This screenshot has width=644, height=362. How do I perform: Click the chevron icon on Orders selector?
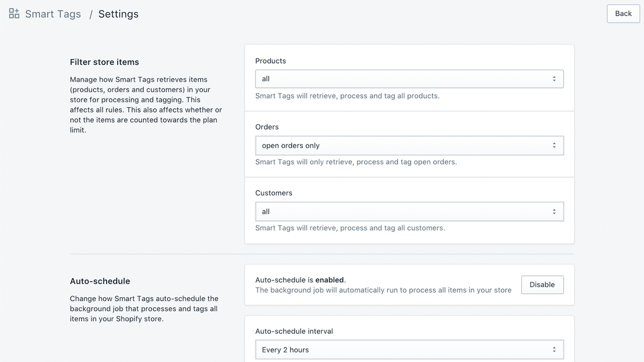coord(553,145)
